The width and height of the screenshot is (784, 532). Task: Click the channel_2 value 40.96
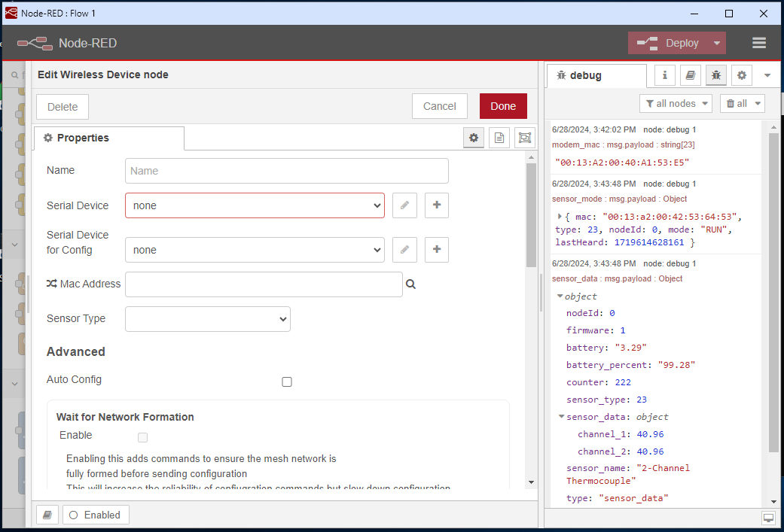(x=650, y=451)
